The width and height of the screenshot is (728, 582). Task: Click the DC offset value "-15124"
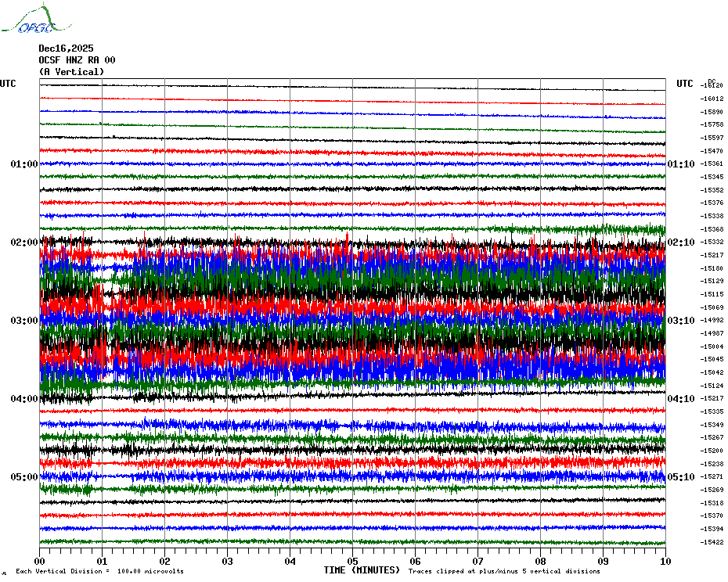(712, 386)
